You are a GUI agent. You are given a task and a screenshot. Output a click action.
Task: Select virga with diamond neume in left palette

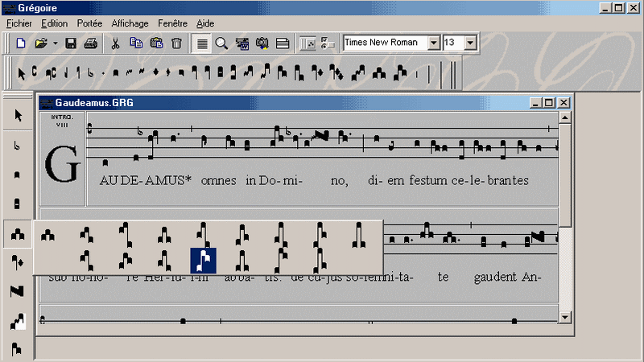coord(17,263)
